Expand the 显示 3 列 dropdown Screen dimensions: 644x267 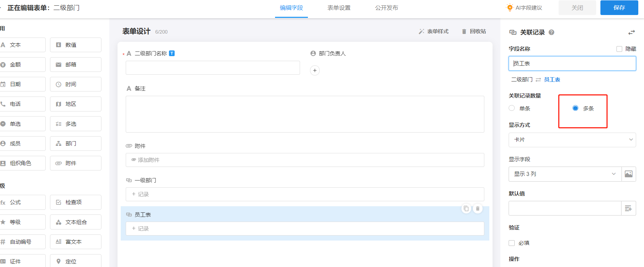(x=565, y=174)
